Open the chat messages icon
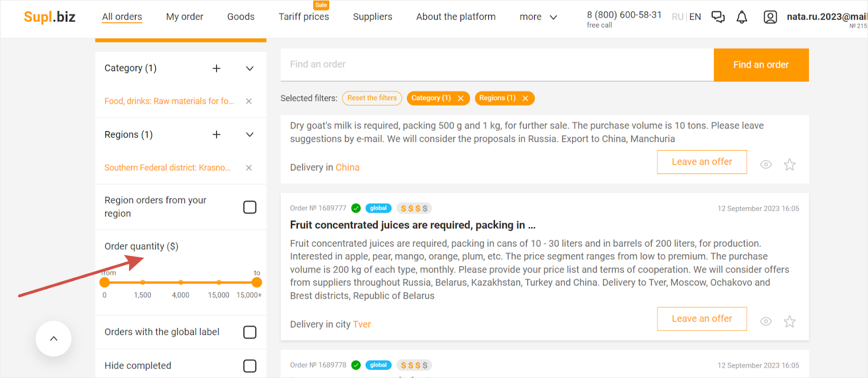This screenshot has height=378, width=868. coord(718,17)
